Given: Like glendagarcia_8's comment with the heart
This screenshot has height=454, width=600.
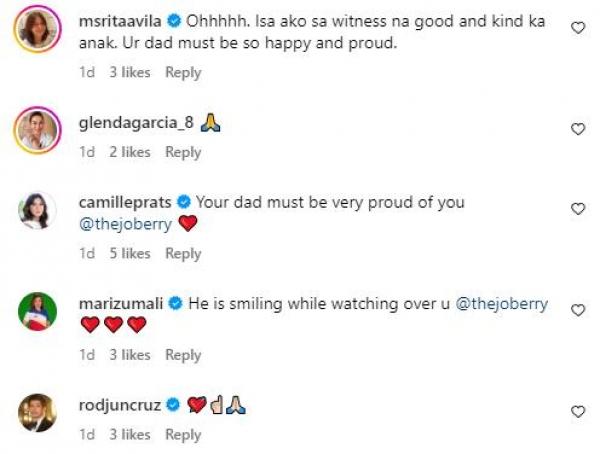Looking at the screenshot, I should coord(578,129).
